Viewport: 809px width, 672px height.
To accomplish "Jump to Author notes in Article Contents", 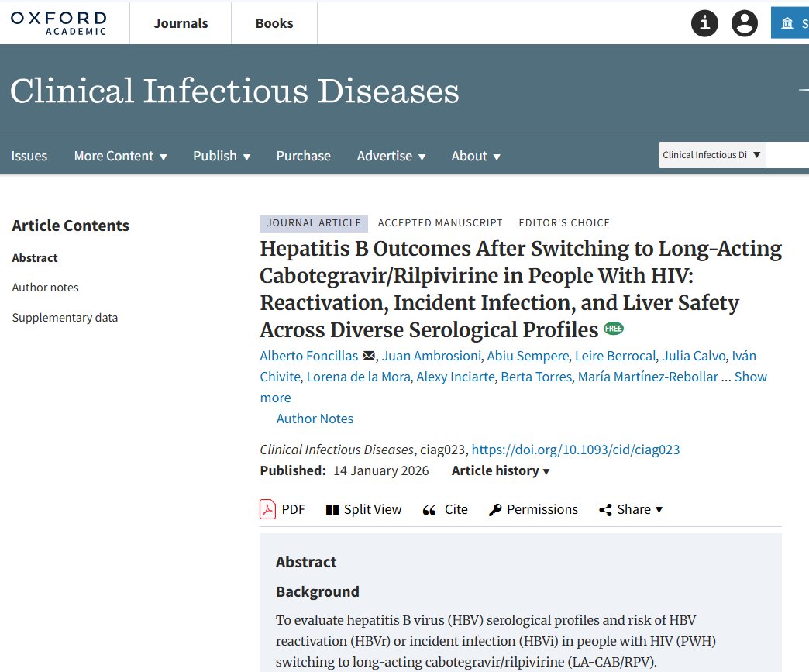I will point(46,288).
